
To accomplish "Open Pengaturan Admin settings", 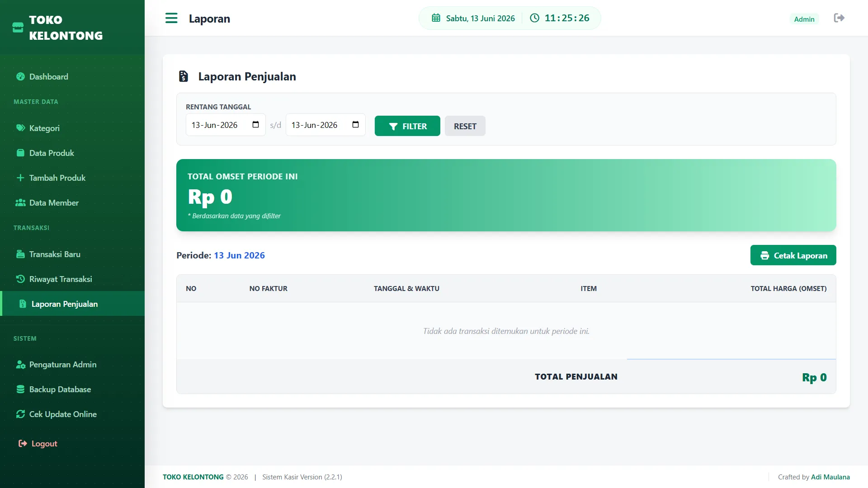I will click(x=72, y=364).
